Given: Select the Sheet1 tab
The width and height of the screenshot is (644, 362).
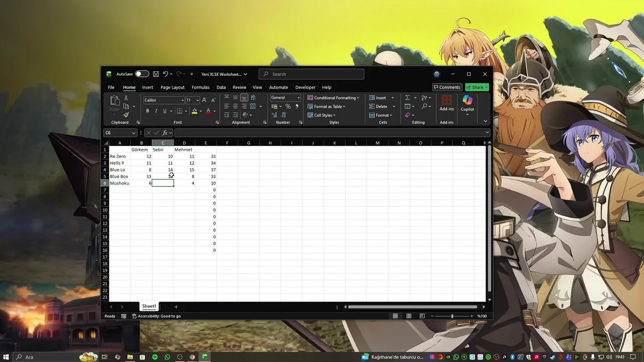Looking at the screenshot, I should tap(149, 306).
